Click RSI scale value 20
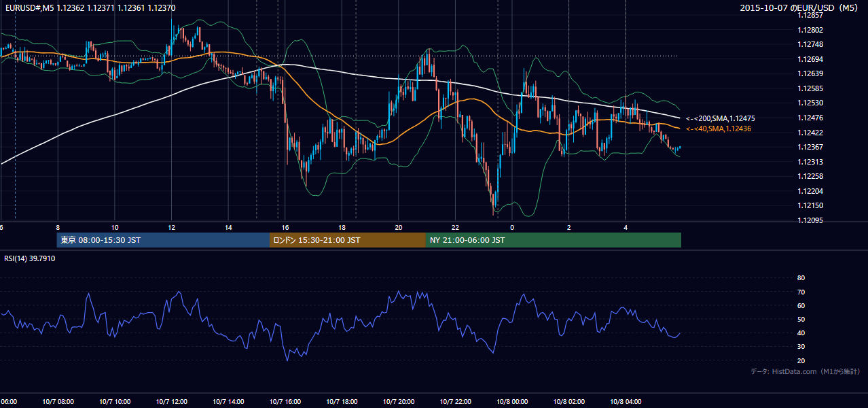Viewport: 868px width, 408px height. tap(801, 360)
